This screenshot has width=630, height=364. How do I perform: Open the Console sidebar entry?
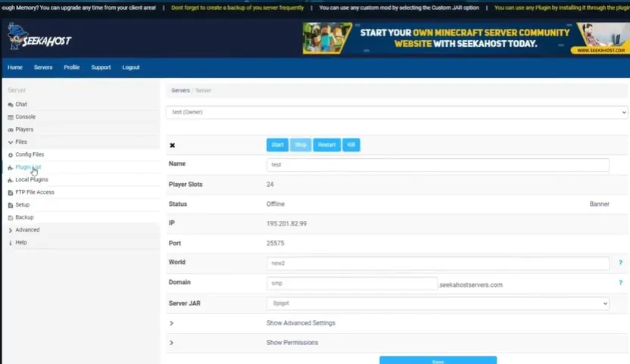click(25, 117)
